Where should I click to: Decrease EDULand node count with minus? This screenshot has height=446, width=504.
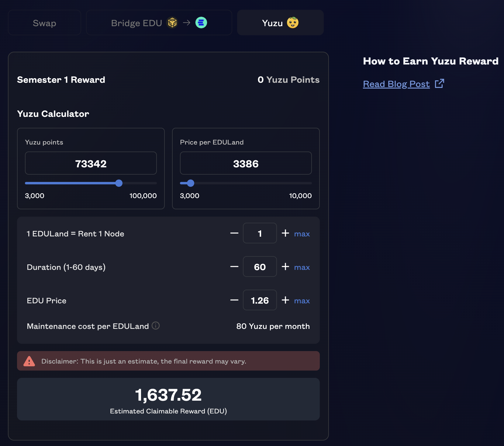coord(234,233)
